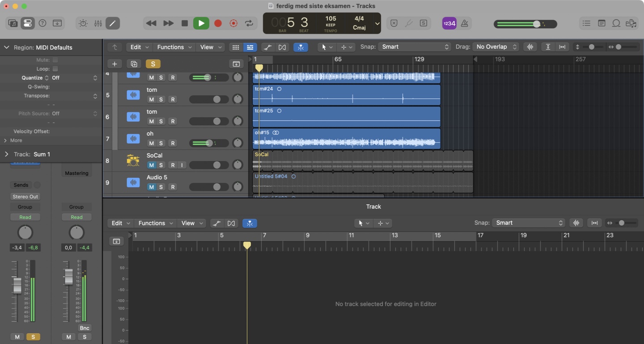The height and width of the screenshot is (344, 644).
Task: Tick the Mute checkbox in Region inspector
Action: click(x=55, y=60)
